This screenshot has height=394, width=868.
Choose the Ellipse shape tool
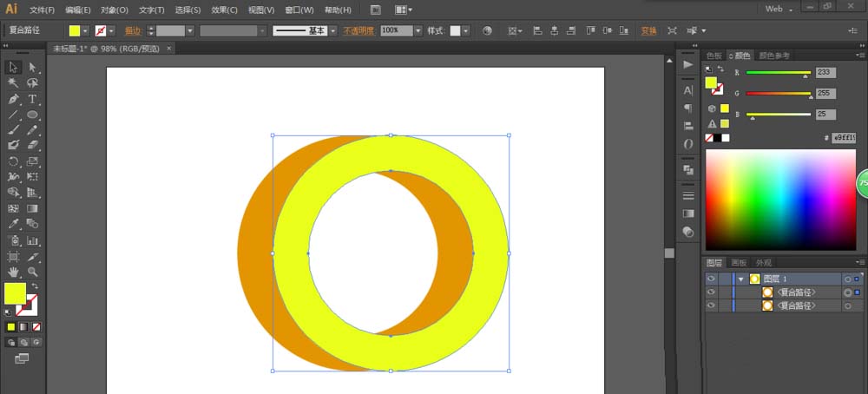coord(33,115)
